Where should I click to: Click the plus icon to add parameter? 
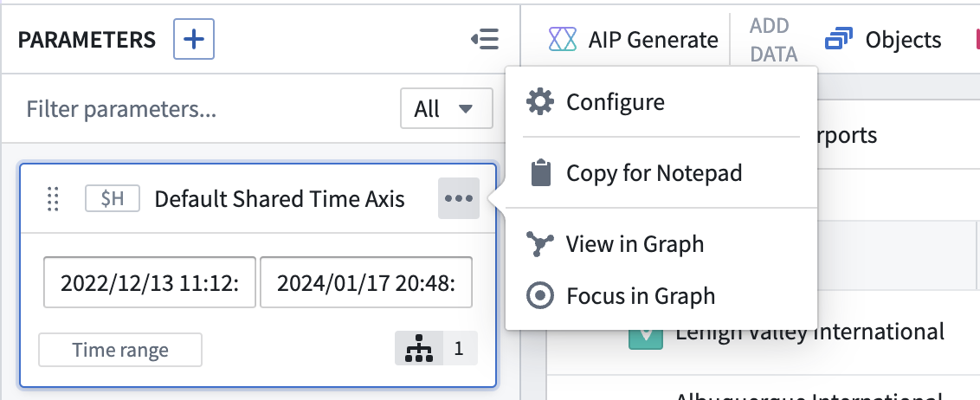coord(194,39)
